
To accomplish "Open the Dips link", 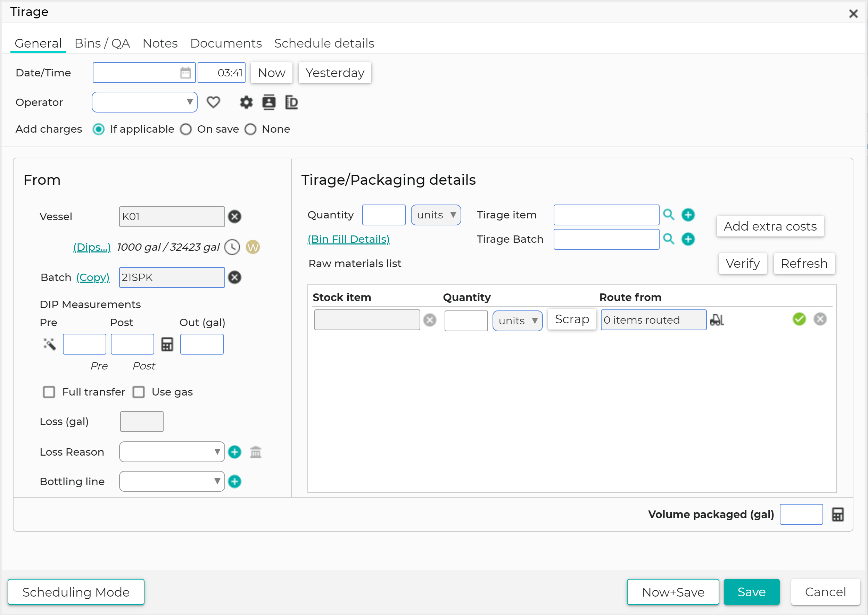I will pyautogui.click(x=92, y=247).
